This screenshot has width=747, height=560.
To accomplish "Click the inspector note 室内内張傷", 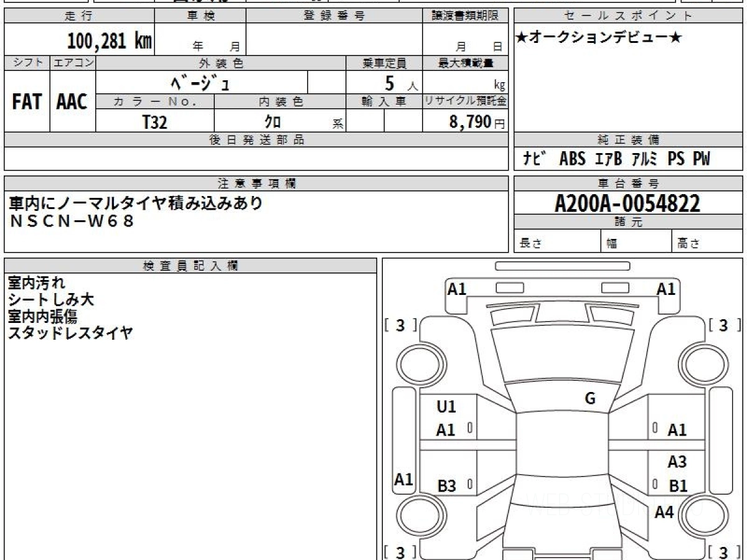I will [42, 316].
